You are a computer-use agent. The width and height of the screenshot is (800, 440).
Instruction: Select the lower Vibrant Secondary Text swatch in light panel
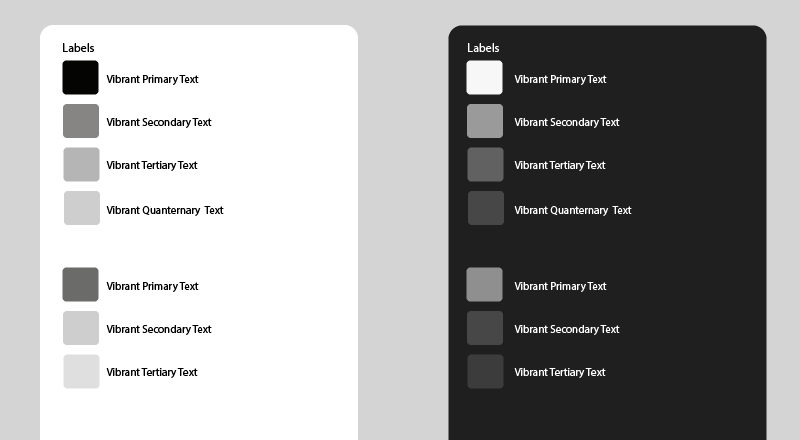(81, 328)
